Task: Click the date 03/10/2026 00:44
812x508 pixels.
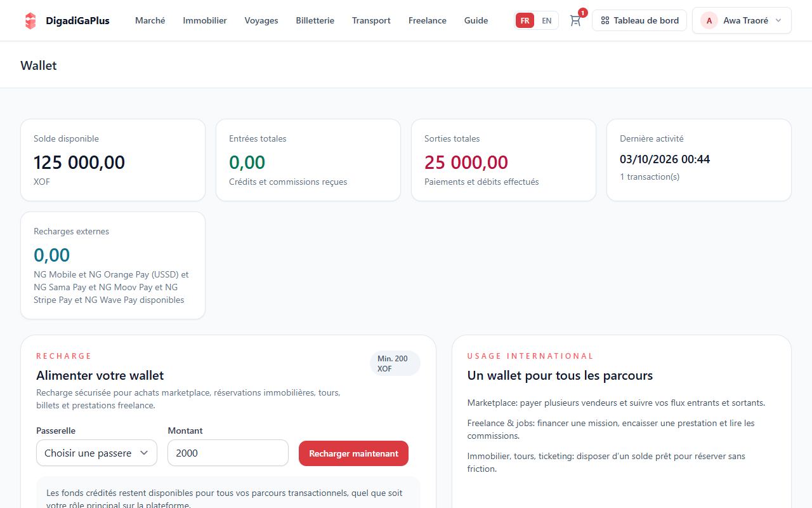Action: tap(665, 159)
